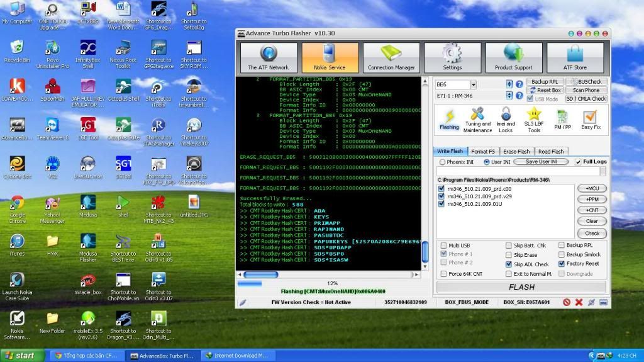The image size is (644, 362).
Task: Uncheck rm346_510.21.009_prd.c00 file
Action: (x=441, y=189)
